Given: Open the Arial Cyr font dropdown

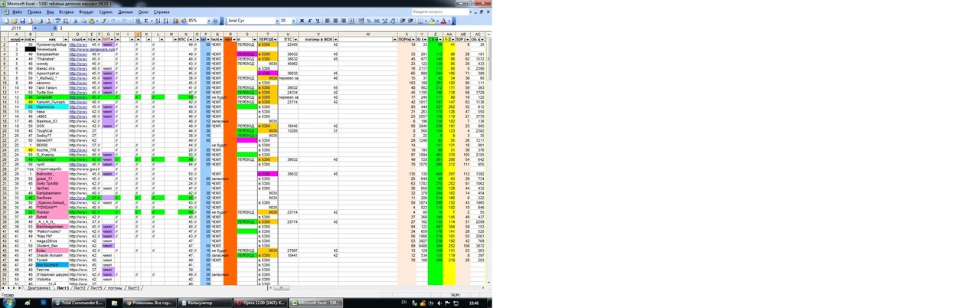Looking at the screenshot, I should [x=276, y=21].
